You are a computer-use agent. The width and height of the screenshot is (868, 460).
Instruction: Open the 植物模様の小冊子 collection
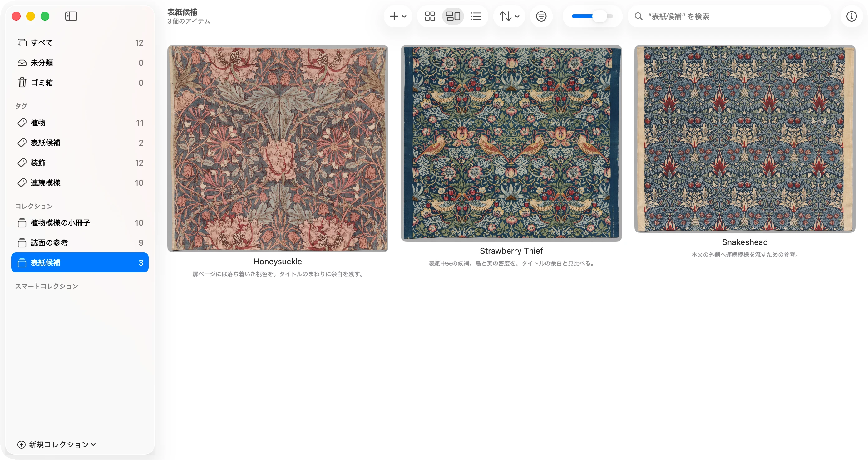tap(80, 222)
